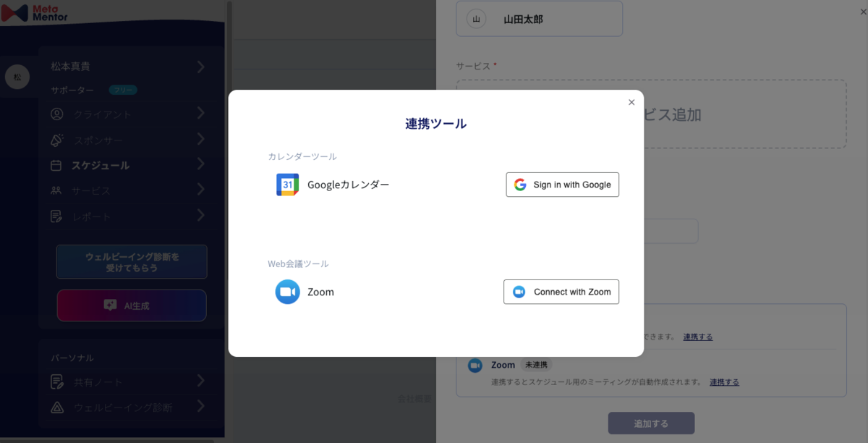Click the スポンサー icon in sidebar
The image size is (868, 443).
click(56, 140)
